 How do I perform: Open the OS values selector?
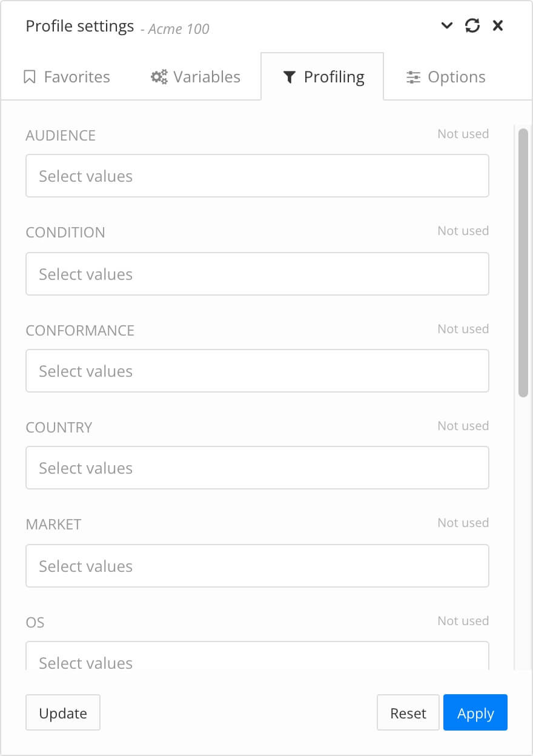[257, 660]
